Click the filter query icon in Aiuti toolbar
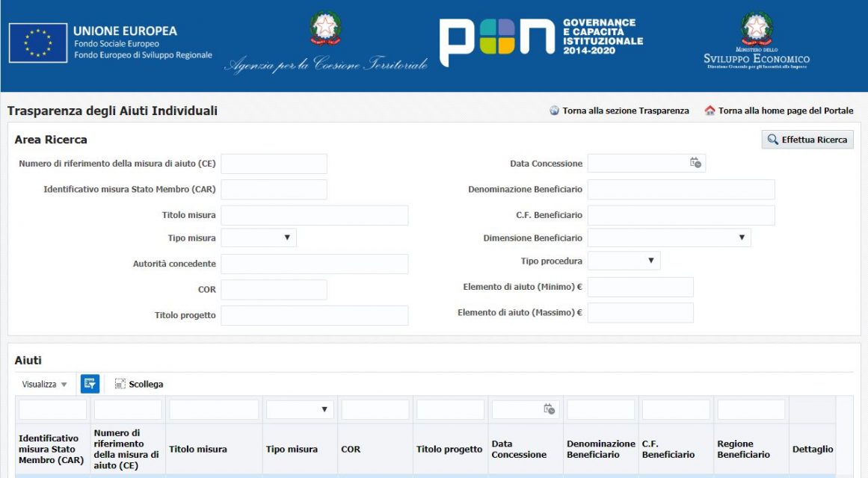868x478 pixels. pyautogui.click(x=90, y=384)
